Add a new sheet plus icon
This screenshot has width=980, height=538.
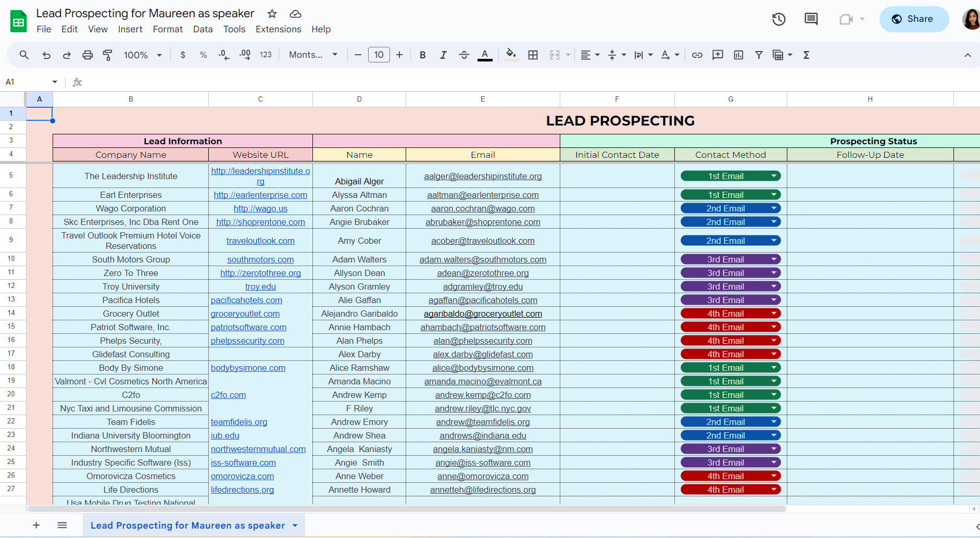36,525
